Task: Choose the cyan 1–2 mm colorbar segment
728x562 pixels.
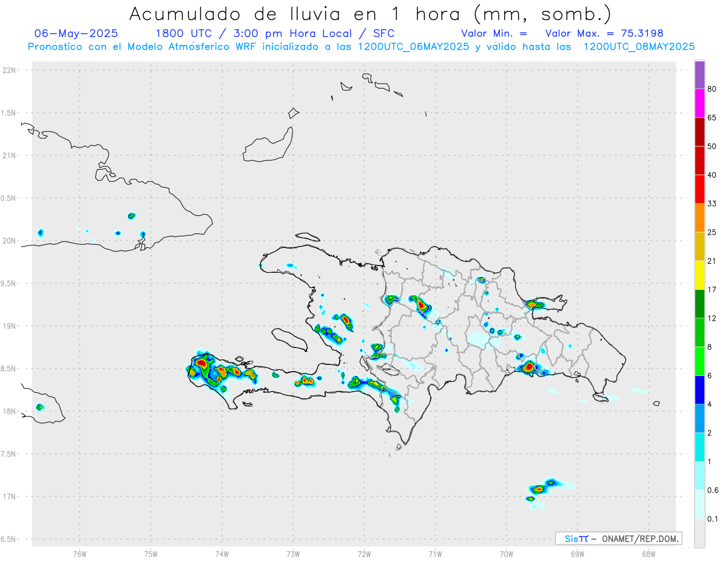Action: point(699,447)
